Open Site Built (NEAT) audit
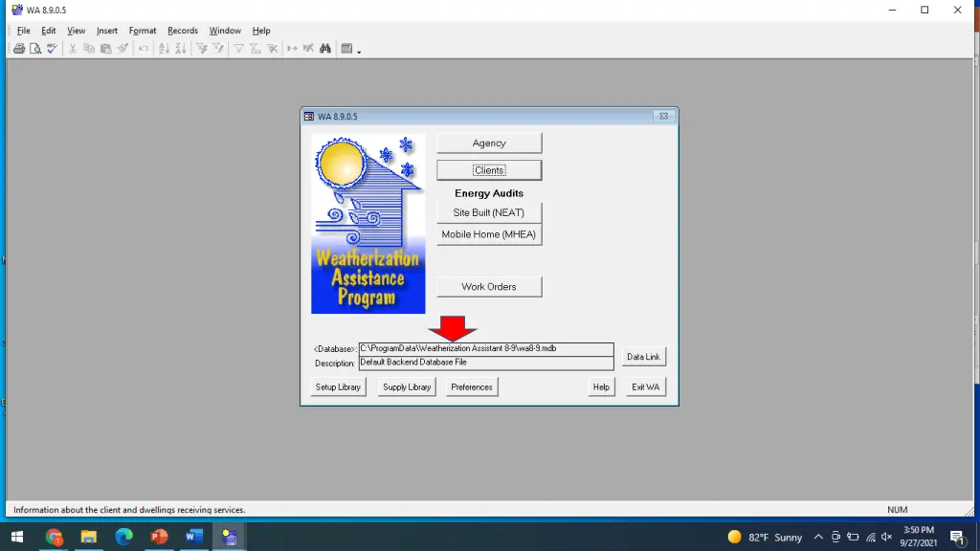This screenshot has width=980, height=551. click(x=489, y=212)
